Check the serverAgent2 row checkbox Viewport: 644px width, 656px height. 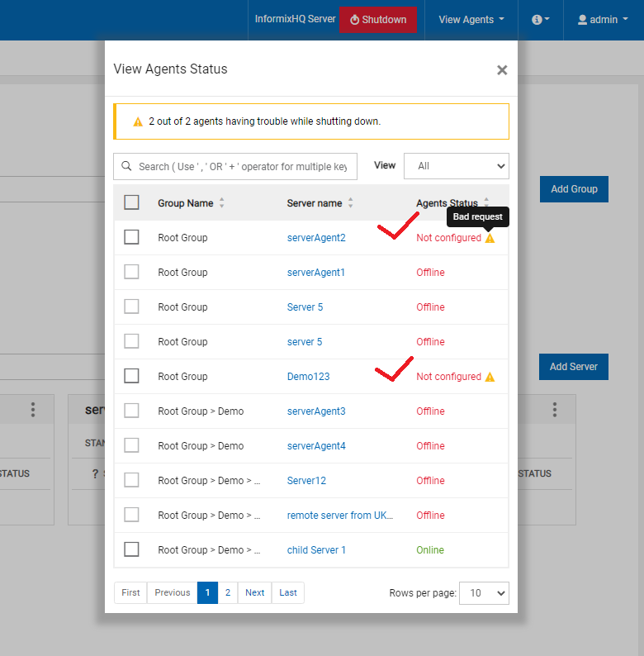(131, 237)
